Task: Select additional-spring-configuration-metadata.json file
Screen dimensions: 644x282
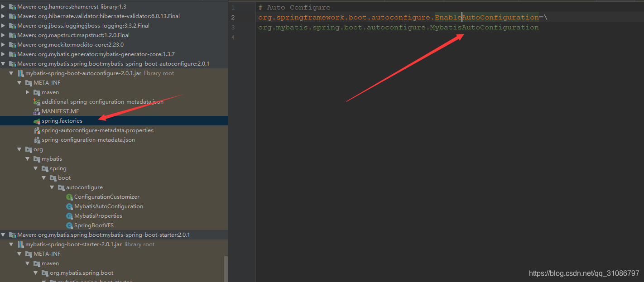Action: 101,101
